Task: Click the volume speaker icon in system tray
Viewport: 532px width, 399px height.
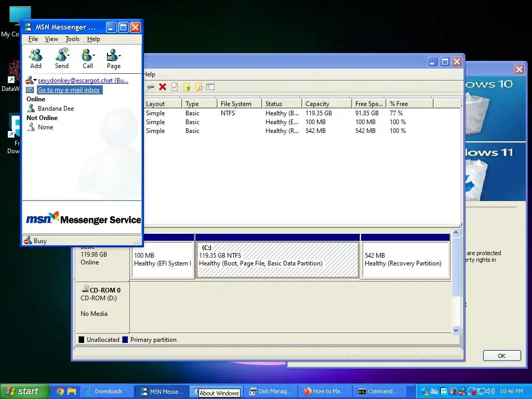Action: 490,392
